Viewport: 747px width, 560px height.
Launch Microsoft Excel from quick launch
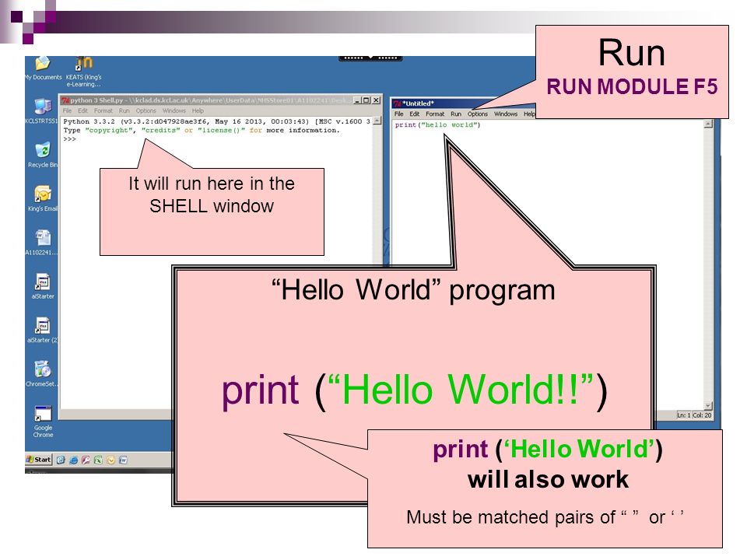tap(98, 460)
